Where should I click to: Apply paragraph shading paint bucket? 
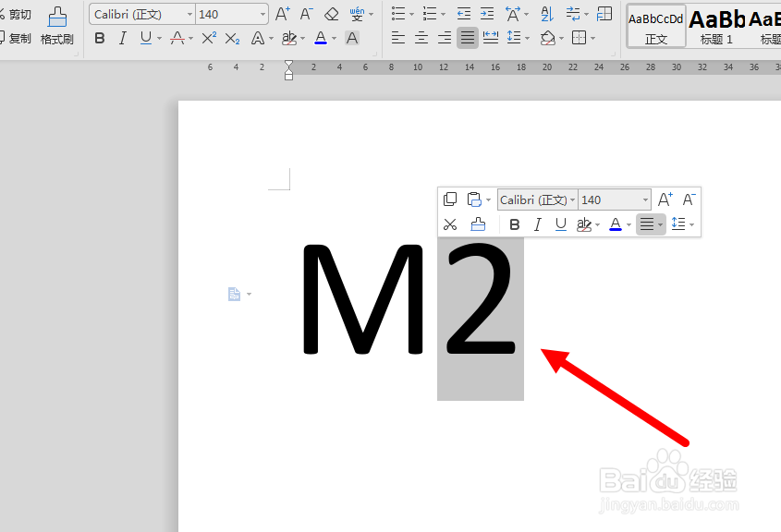[548, 38]
